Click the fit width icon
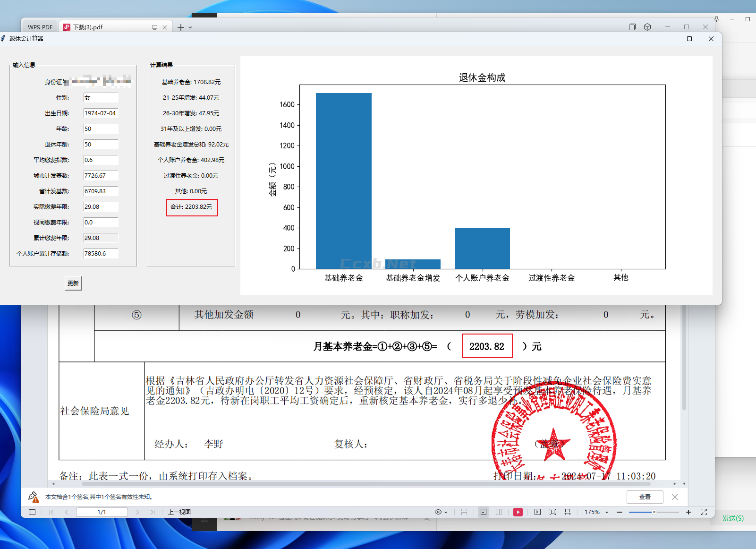Screen dimensions: 756x549 tap(568, 512)
